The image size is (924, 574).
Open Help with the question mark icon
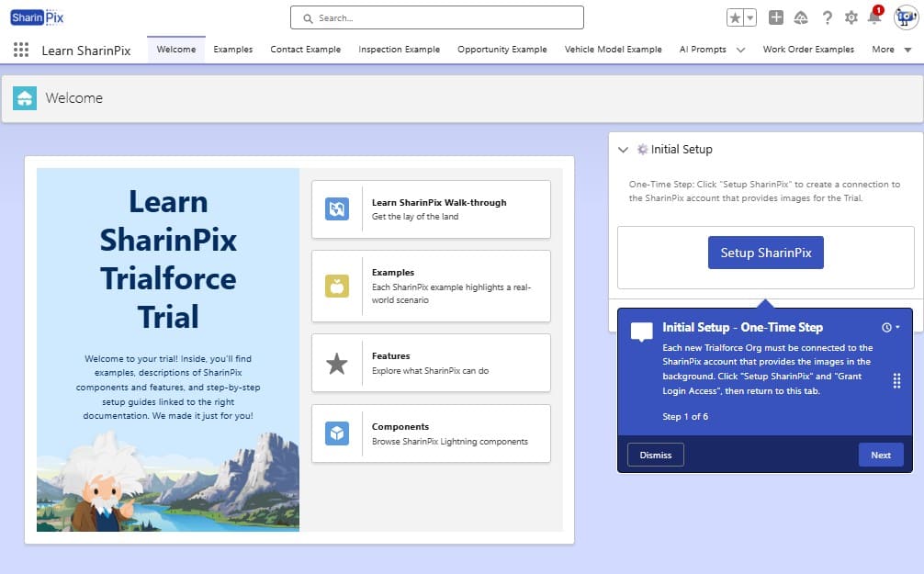coord(828,16)
